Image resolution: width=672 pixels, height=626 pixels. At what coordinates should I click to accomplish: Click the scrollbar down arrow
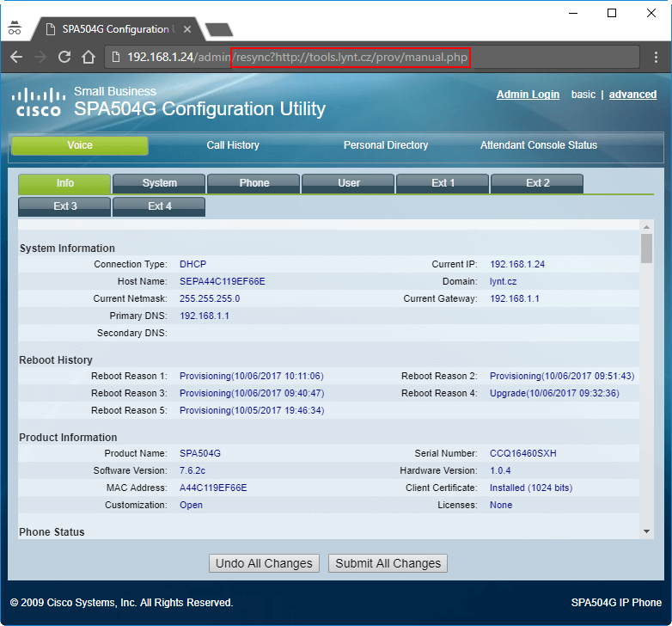(x=646, y=531)
